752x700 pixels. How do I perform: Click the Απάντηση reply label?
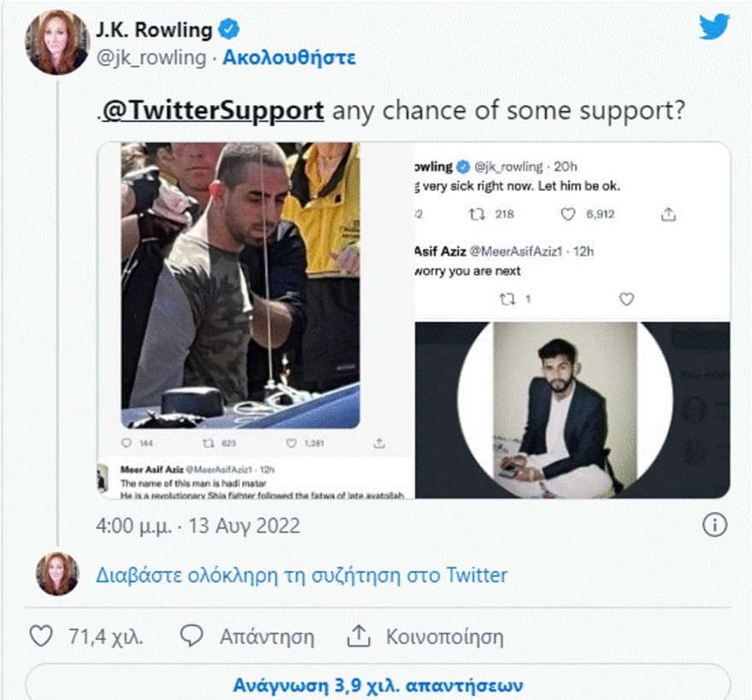coord(267,637)
